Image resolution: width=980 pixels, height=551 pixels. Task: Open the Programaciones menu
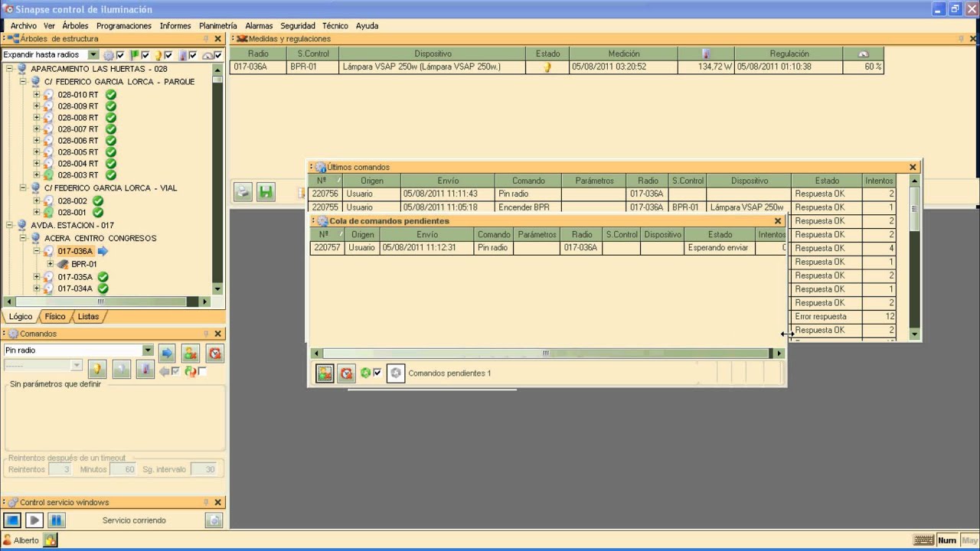pyautogui.click(x=124, y=25)
